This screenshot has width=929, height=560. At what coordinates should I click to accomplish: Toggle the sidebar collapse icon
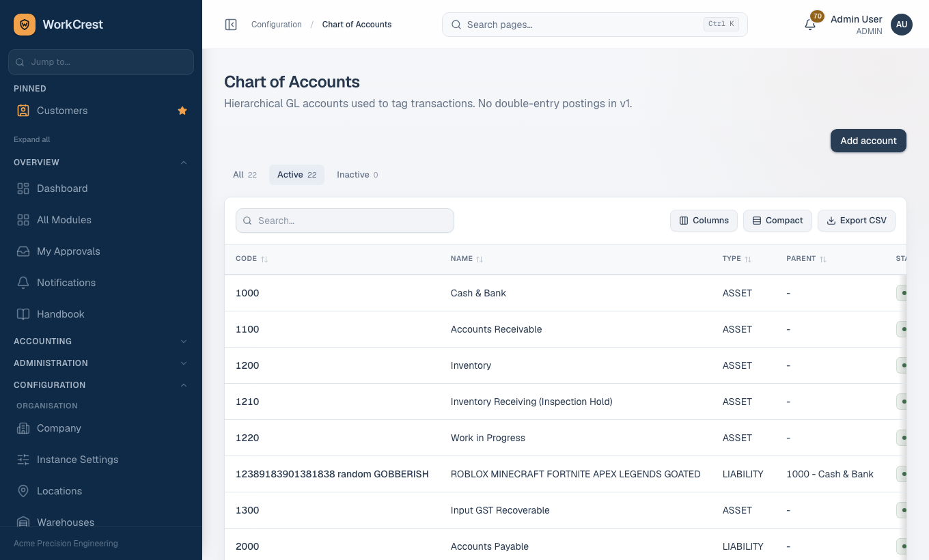(x=231, y=25)
